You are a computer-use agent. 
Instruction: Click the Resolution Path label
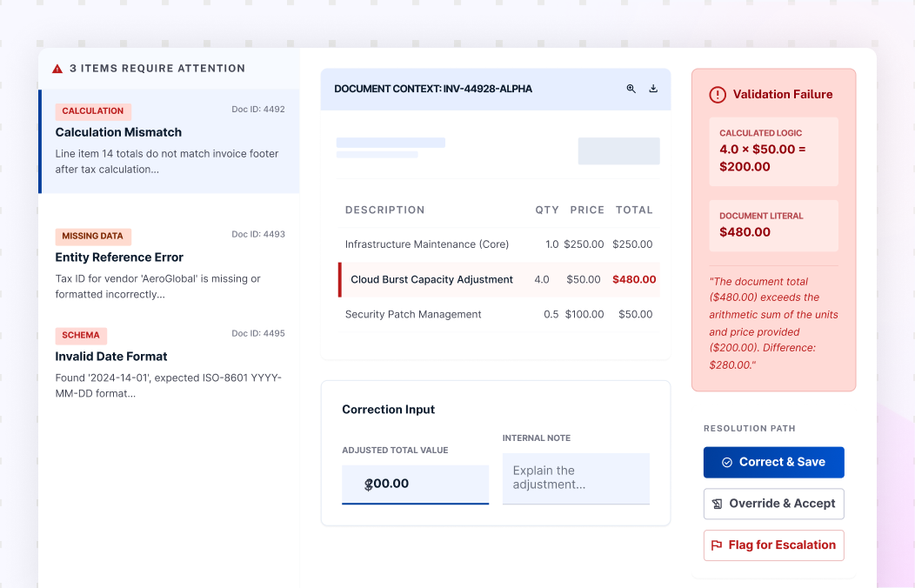[749, 428]
